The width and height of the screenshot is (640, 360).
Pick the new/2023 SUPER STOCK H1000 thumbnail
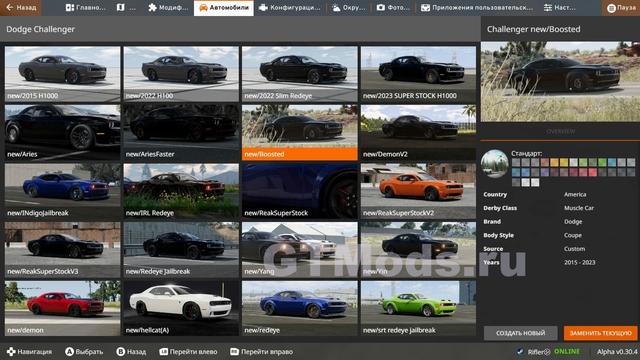click(418, 74)
